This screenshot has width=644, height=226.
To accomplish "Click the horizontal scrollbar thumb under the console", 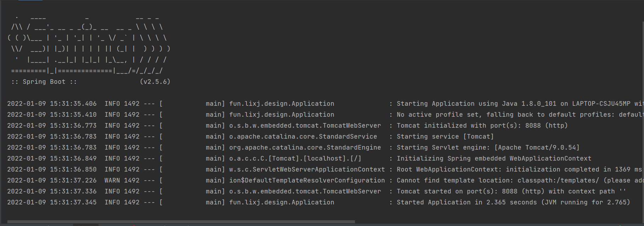I will (x=181, y=222).
